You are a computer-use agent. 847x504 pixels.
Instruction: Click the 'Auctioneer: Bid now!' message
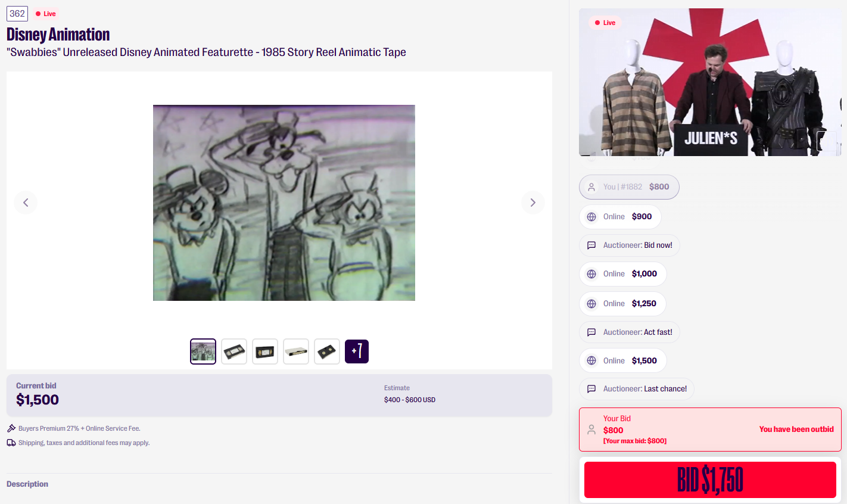tap(630, 245)
